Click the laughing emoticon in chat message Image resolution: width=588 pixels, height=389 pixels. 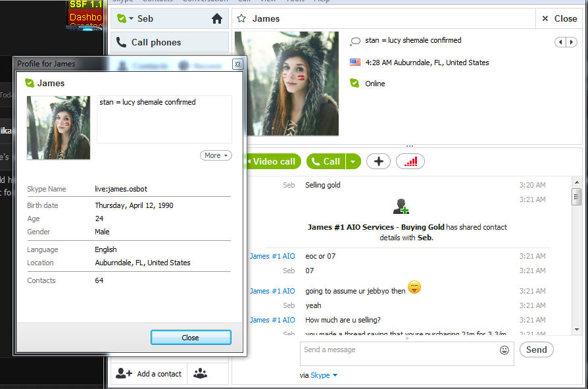(414, 288)
